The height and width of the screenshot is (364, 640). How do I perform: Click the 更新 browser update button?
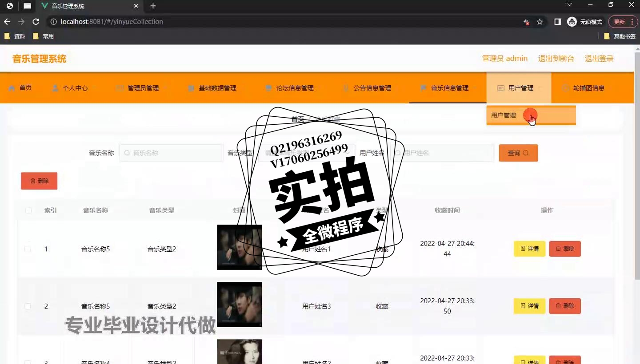coord(623,22)
